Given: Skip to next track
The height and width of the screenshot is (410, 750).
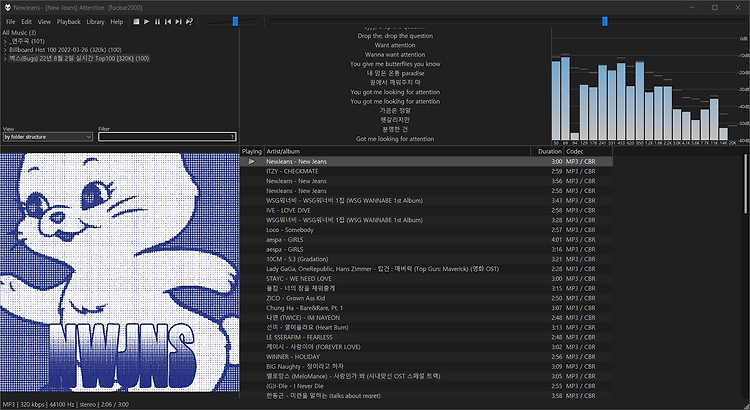Looking at the screenshot, I should [x=178, y=22].
